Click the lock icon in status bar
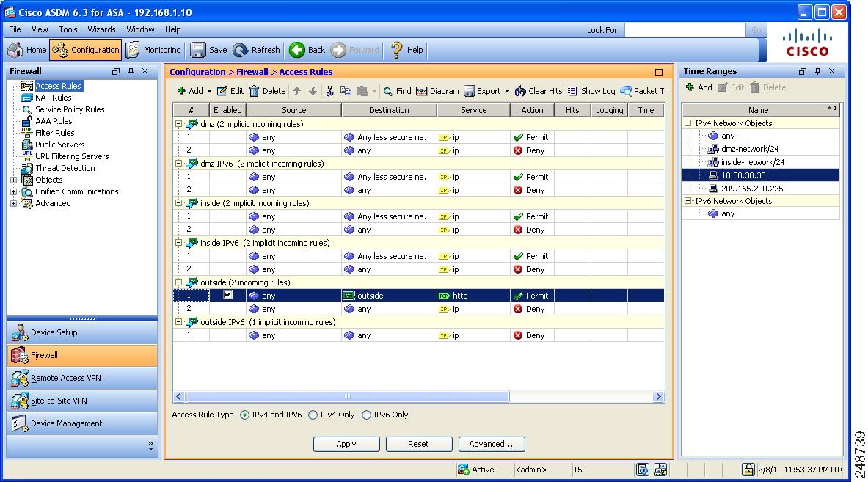The height and width of the screenshot is (482, 868). pyautogui.click(x=748, y=470)
